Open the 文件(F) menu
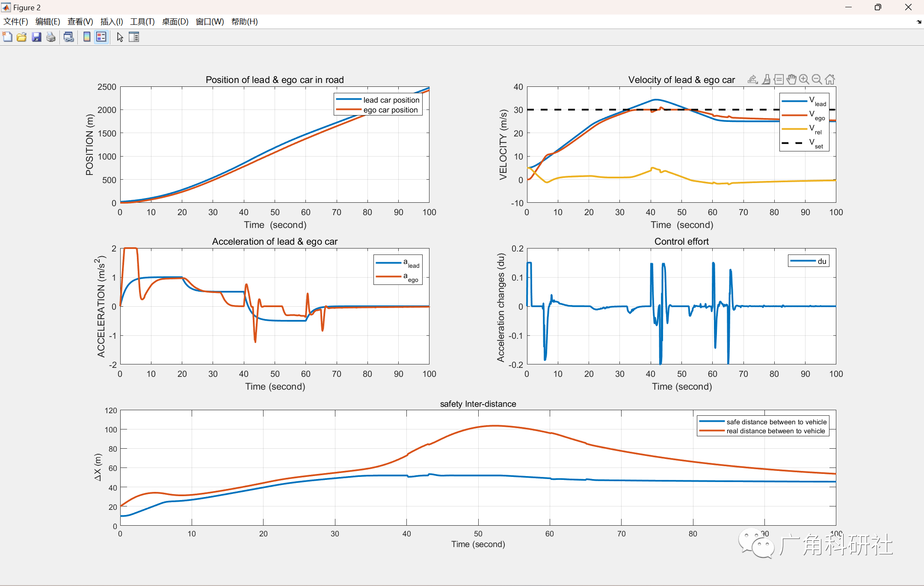Screen dimensions: 924x586 pos(16,22)
